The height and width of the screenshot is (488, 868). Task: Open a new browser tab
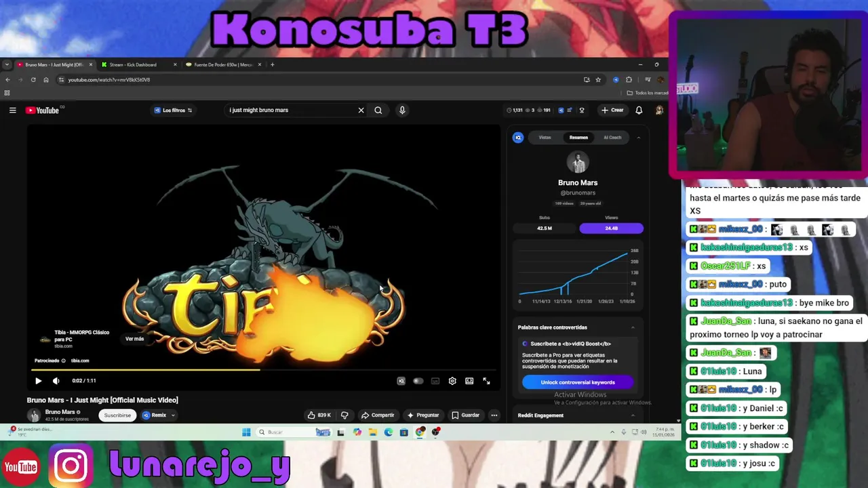coord(273,65)
